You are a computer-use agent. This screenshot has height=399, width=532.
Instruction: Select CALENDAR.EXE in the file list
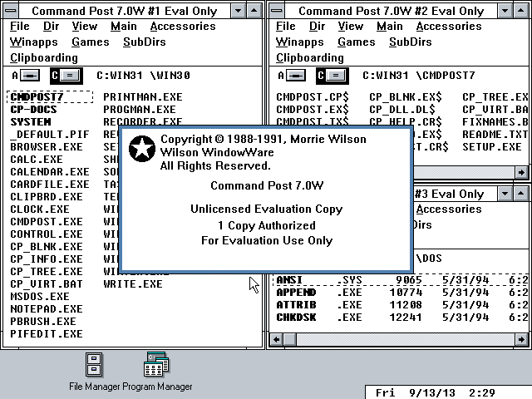point(50,172)
